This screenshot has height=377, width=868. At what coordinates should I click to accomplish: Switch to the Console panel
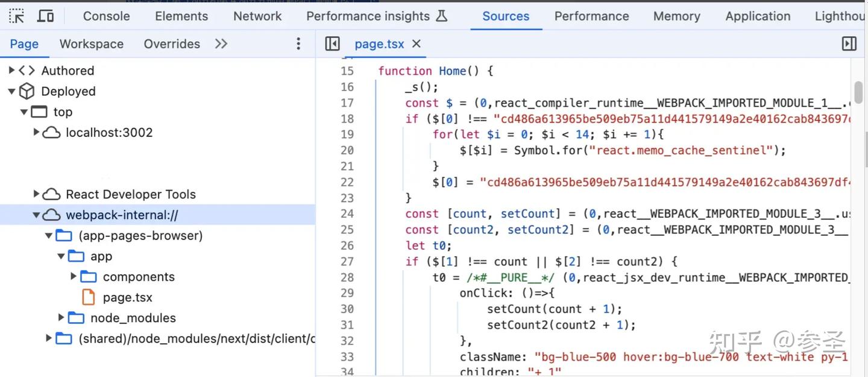(106, 16)
